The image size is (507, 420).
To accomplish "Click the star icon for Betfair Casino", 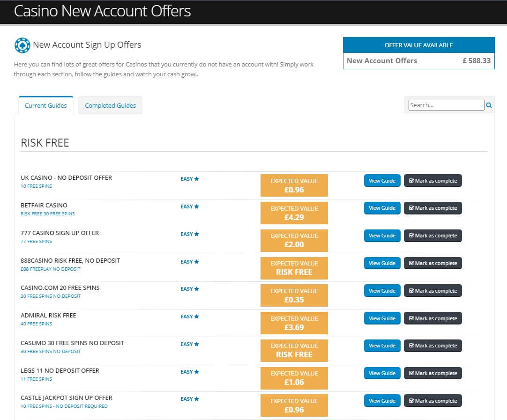I will [x=197, y=206].
